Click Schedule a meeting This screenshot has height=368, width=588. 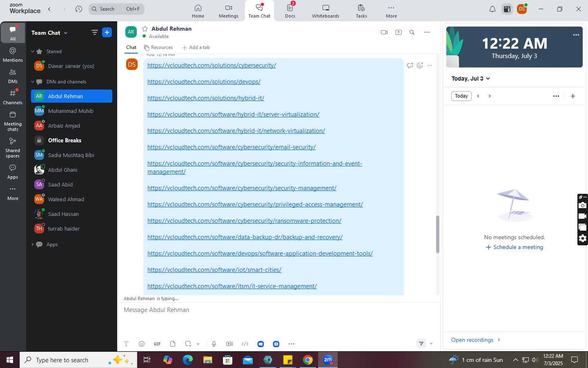tap(514, 247)
